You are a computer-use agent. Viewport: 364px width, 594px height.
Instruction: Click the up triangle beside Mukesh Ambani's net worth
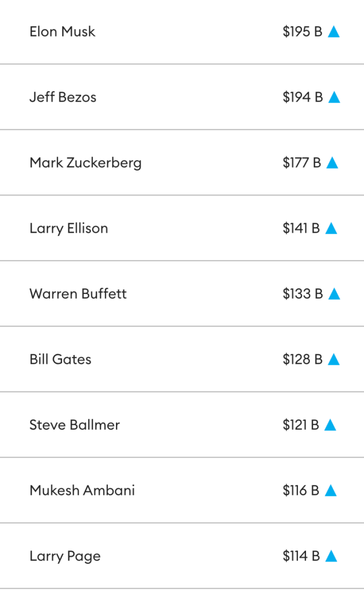click(330, 491)
